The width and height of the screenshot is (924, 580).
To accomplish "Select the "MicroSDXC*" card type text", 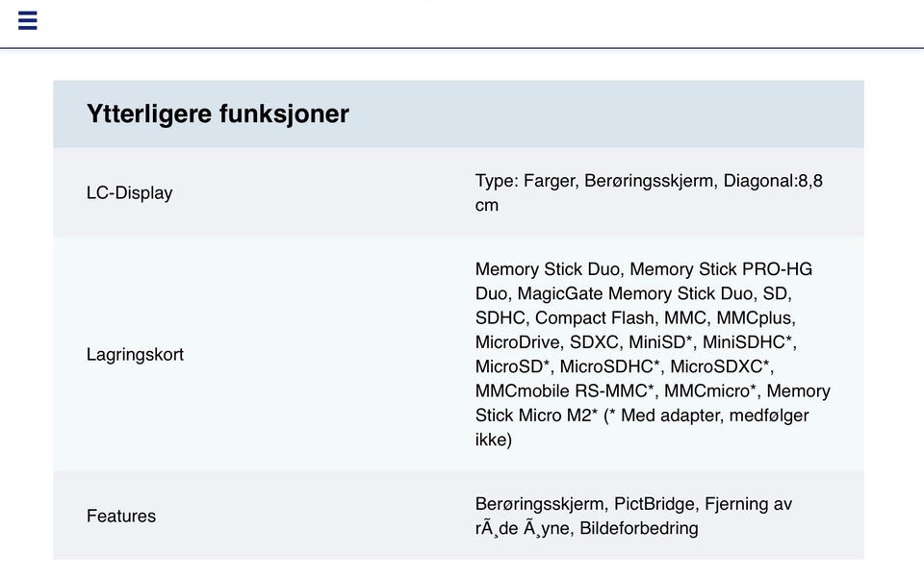I will [x=721, y=366].
